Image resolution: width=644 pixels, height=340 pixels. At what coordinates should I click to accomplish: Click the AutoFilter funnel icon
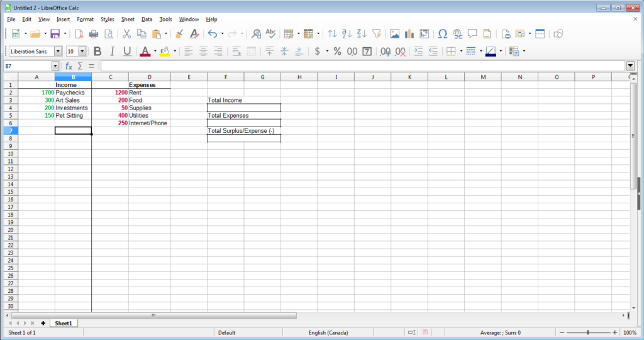[x=377, y=33]
